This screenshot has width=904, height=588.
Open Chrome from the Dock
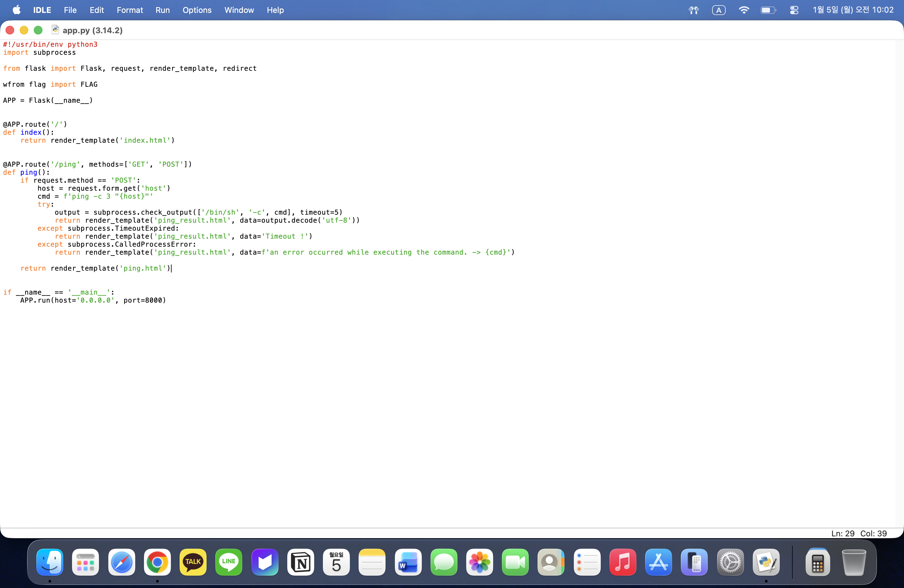(157, 562)
